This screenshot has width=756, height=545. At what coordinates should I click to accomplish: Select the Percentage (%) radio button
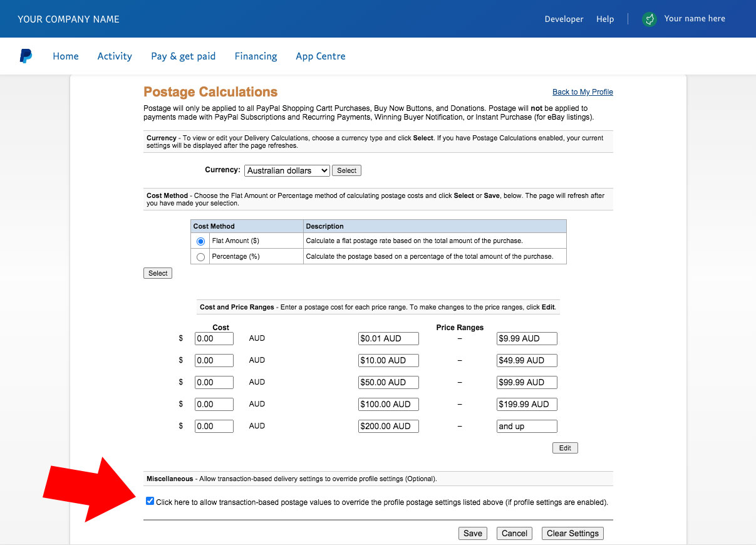(200, 257)
